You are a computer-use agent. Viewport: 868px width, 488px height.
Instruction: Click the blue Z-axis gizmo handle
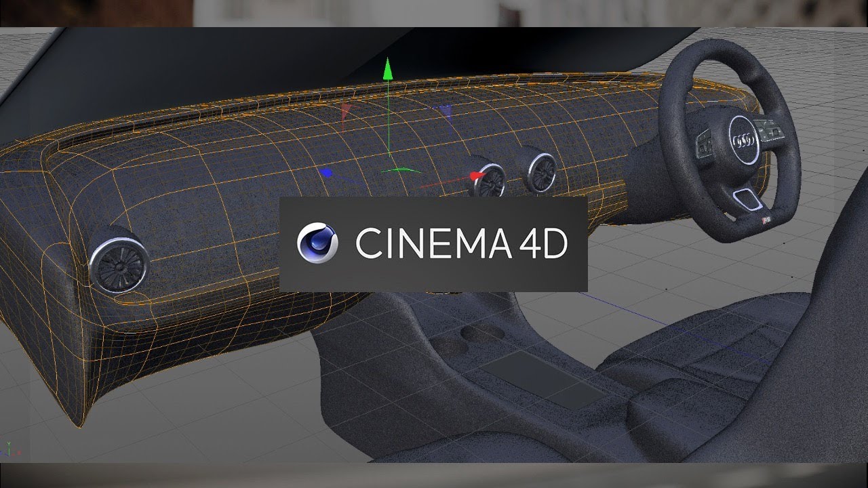click(328, 173)
